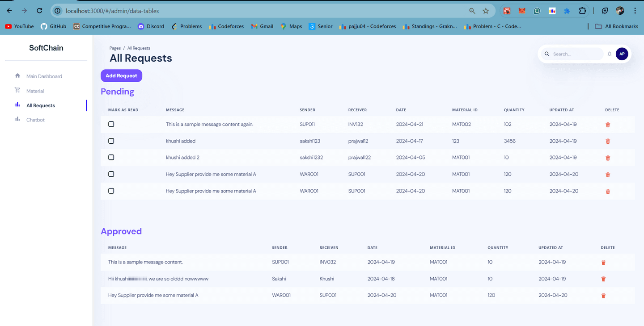644x326 pixels.
Task: Open Chatbot in sidebar
Action: pyautogui.click(x=35, y=120)
